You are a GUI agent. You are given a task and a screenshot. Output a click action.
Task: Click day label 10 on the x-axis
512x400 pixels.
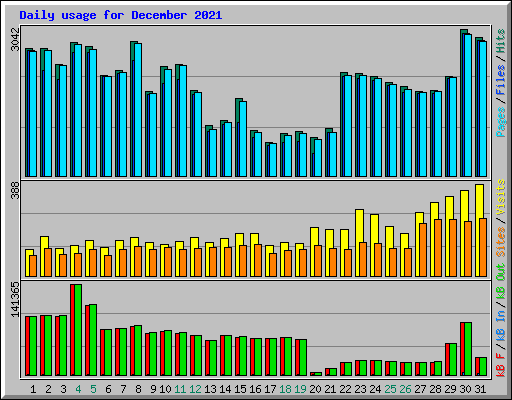pyautogui.click(x=165, y=389)
